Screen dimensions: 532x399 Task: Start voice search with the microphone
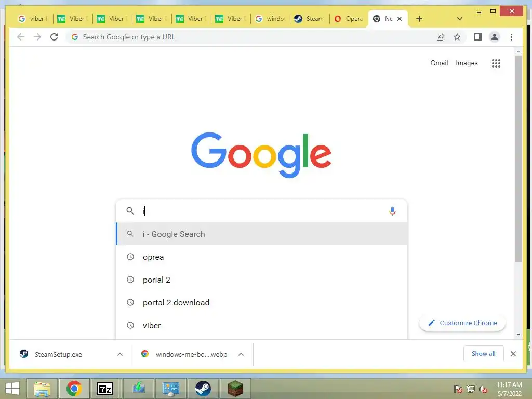point(392,211)
